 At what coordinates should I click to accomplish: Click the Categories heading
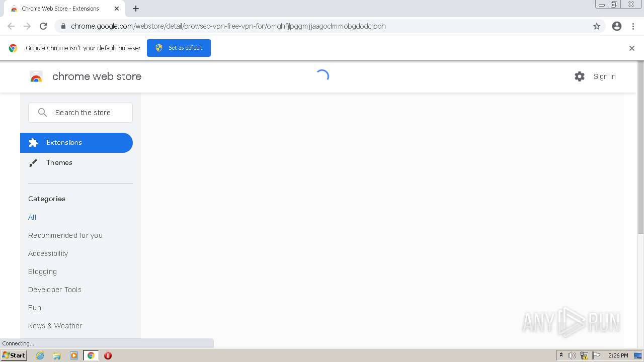pyautogui.click(x=47, y=199)
